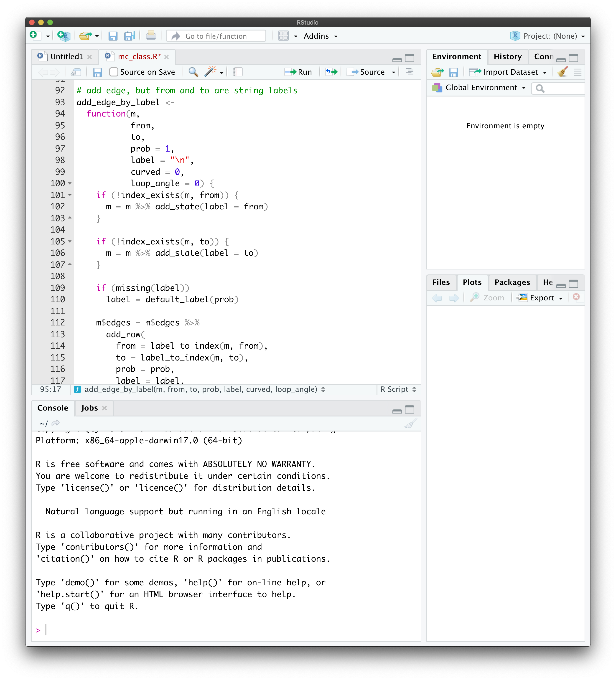Screen dimensions: 616x680
Task: Click the print document icon
Action: pos(151,36)
